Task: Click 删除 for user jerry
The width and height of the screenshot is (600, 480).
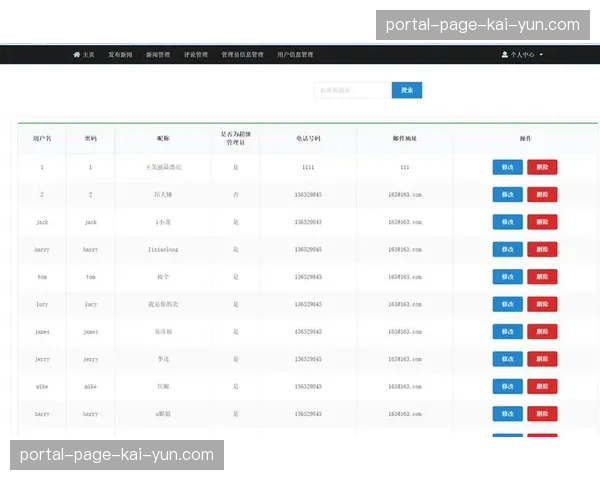Action: [x=542, y=359]
